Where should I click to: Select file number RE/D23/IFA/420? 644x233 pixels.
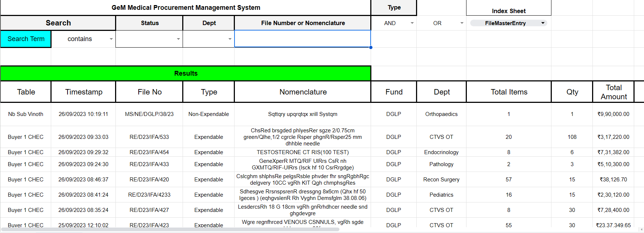(149, 180)
